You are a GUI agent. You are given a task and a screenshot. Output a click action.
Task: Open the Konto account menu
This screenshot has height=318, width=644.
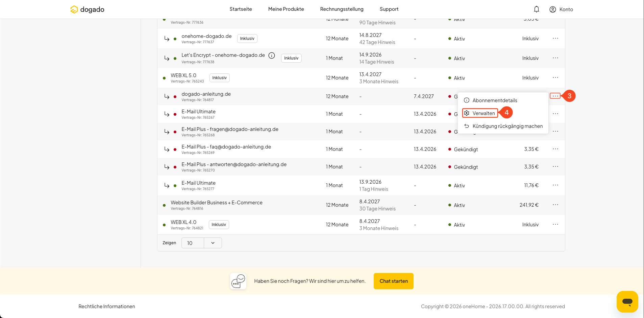point(561,9)
